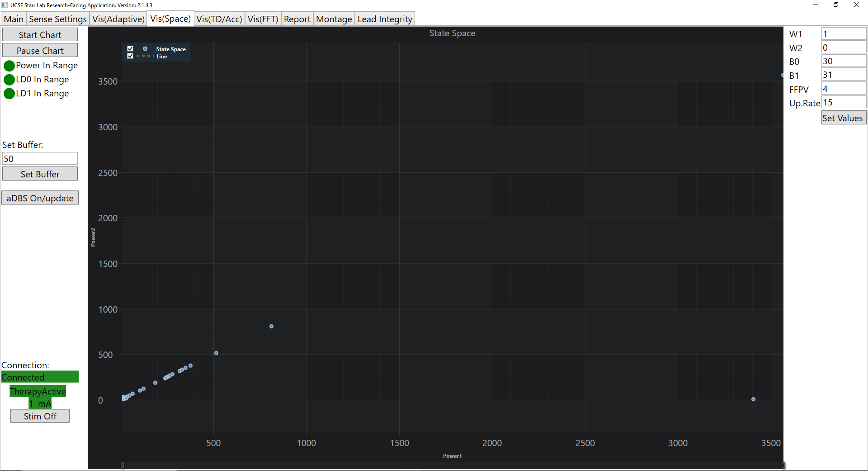Open the Vis(Adaptive) tab

pyautogui.click(x=118, y=19)
